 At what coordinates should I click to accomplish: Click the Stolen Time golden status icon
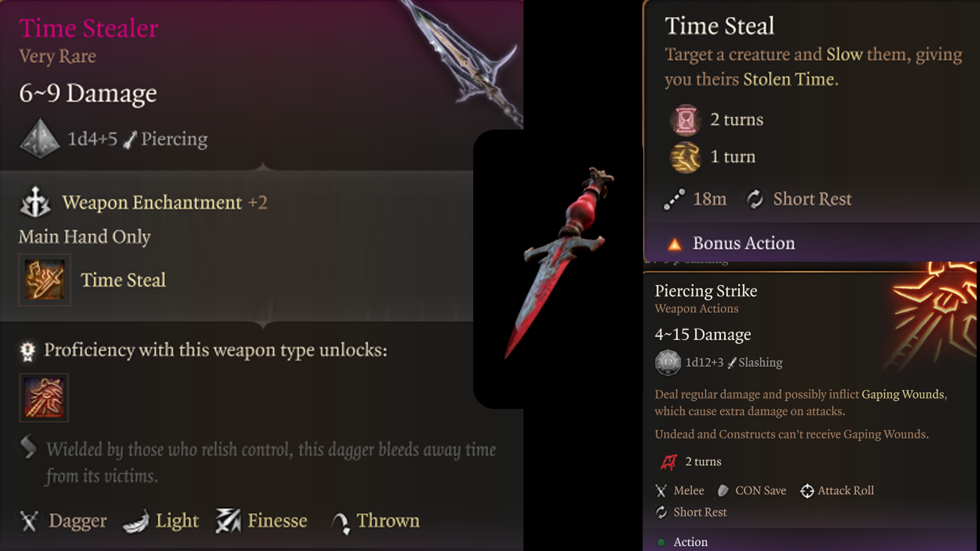point(685,157)
